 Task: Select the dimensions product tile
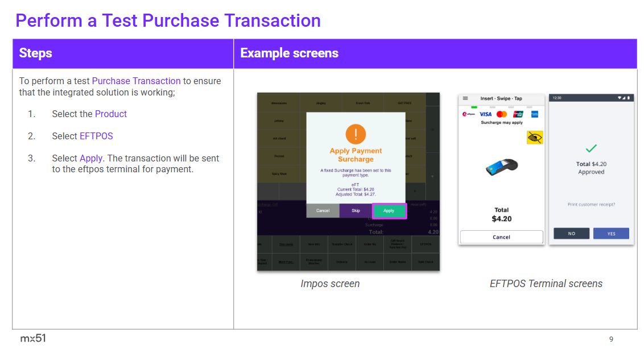pos(279,103)
